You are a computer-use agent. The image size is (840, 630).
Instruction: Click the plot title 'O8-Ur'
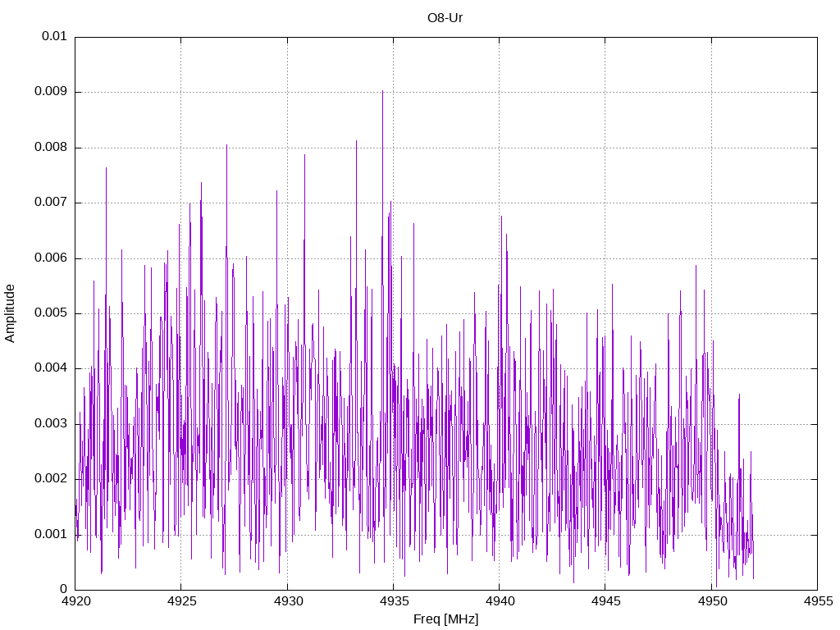point(445,18)
